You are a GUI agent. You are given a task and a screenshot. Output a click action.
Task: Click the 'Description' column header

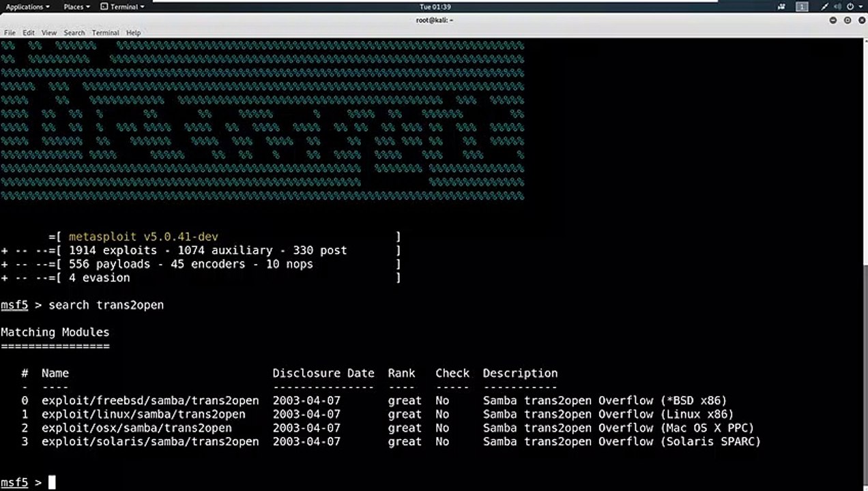pos(521,373)
